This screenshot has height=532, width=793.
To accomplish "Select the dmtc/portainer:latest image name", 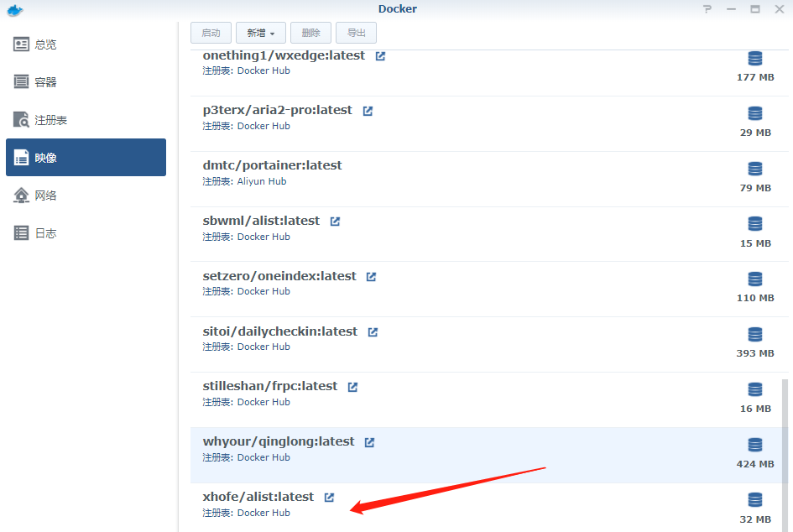I will pos(272,165).
